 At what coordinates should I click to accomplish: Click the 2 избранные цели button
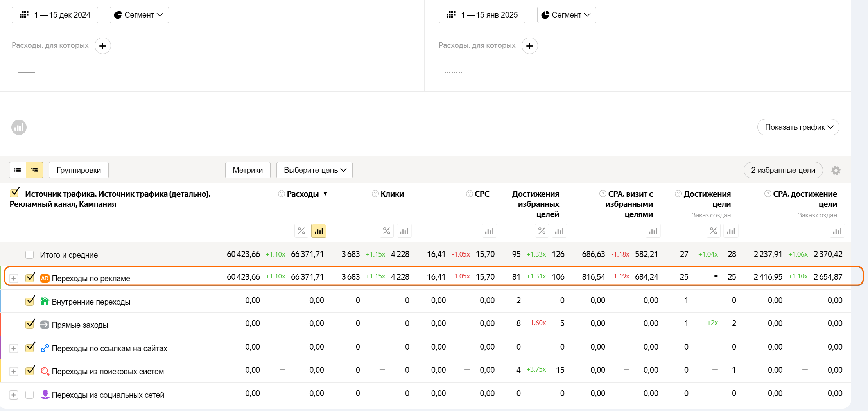(783, 170)
